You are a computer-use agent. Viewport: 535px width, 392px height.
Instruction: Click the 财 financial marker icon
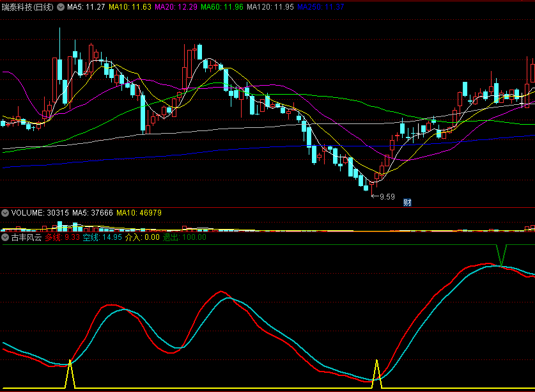pos(407,203)
